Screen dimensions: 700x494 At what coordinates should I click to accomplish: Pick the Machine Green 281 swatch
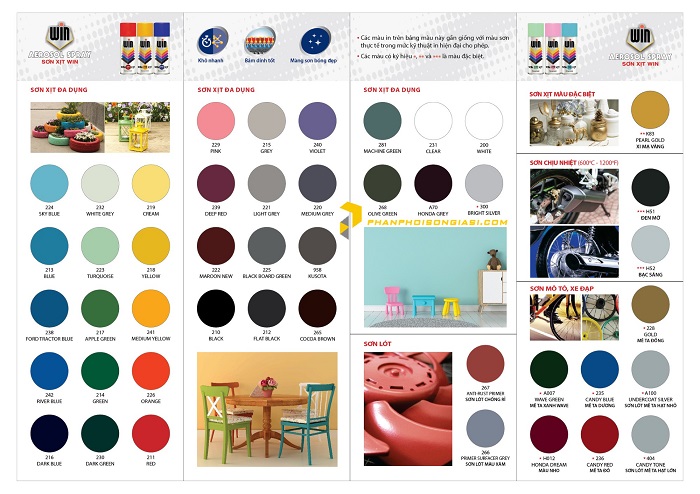tap(383, 121)
